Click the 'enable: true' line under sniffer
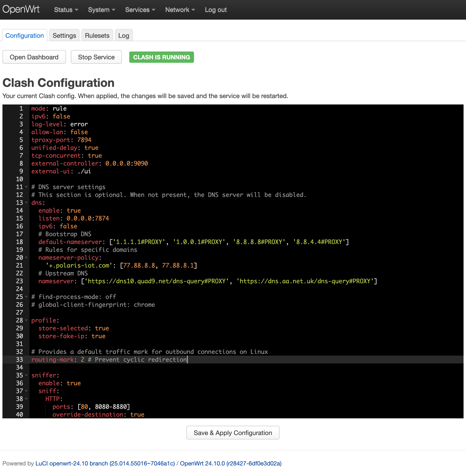Viewport: 466px width, 476px height. 60,383
